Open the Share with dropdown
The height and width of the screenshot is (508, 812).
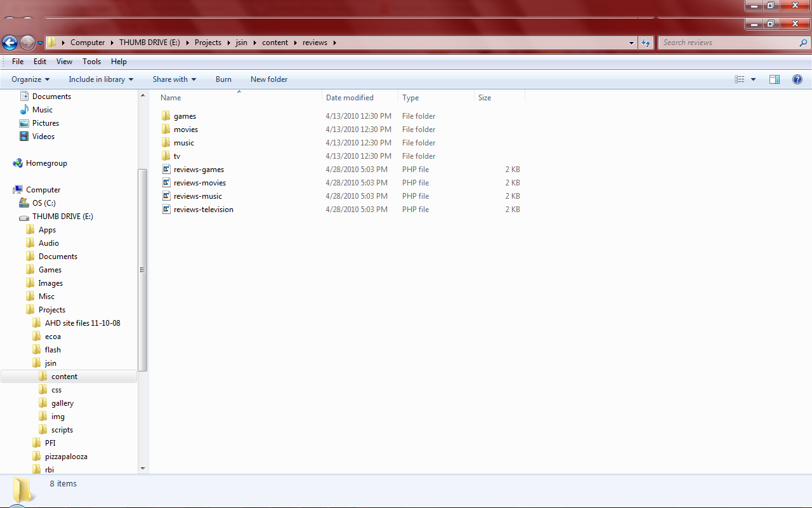tap(174, 79)
